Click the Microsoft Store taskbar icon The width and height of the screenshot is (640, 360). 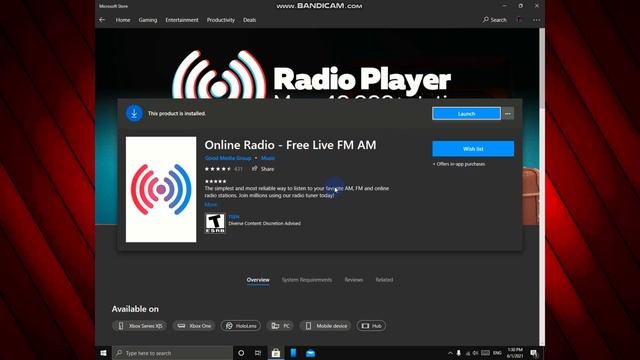coord(276,353)
